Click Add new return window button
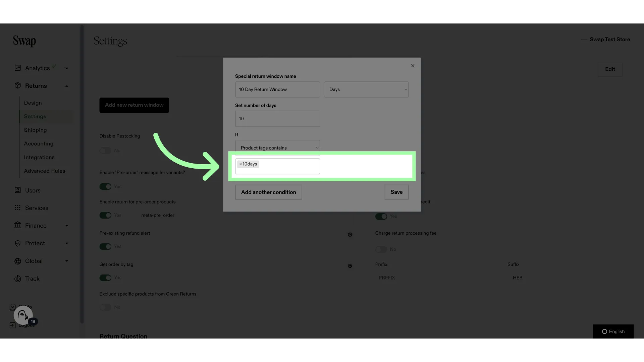The height and width of the screenshot is (362, 644). tap(134, 105)
